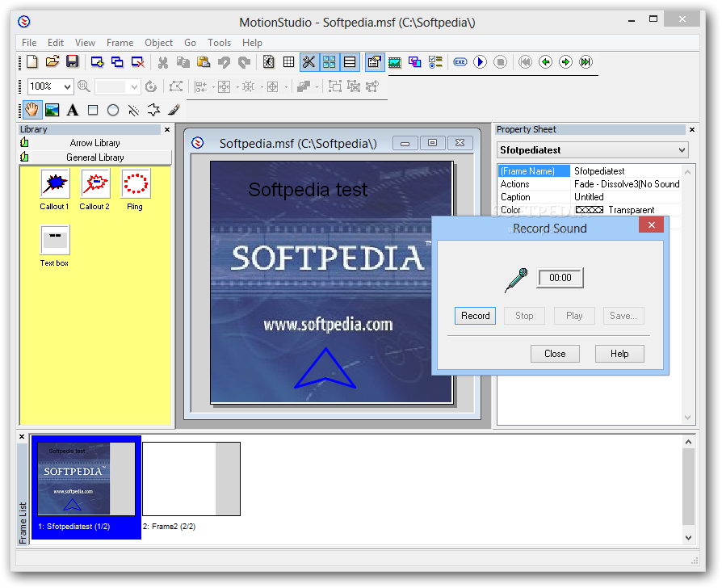This screenshot has width=722, height=588.
Task: Open the Object menu
Action: 158,43
